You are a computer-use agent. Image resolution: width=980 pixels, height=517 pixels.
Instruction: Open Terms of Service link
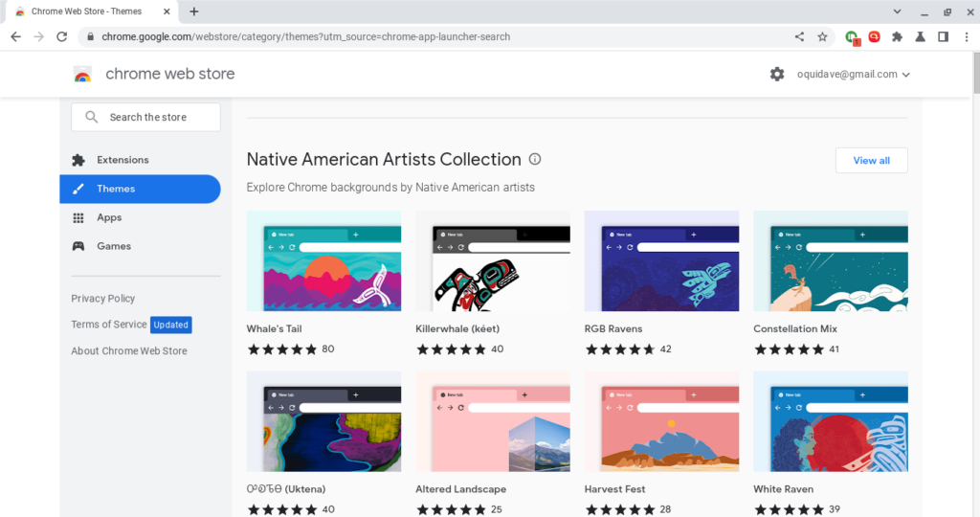109,325
